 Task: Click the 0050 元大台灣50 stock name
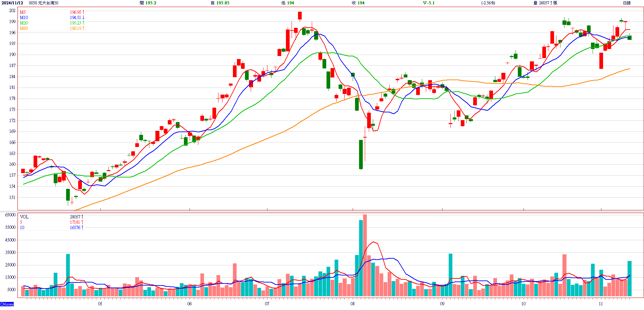43,3
